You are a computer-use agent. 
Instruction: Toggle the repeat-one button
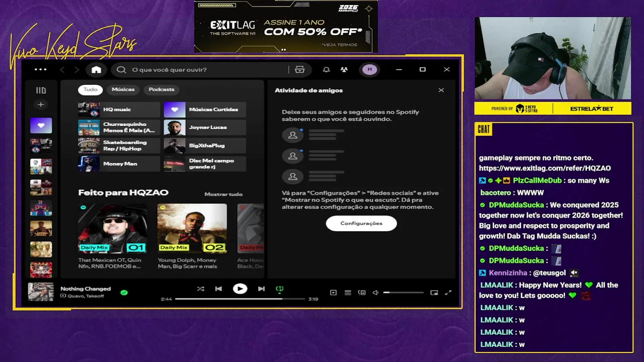[280, 289]
